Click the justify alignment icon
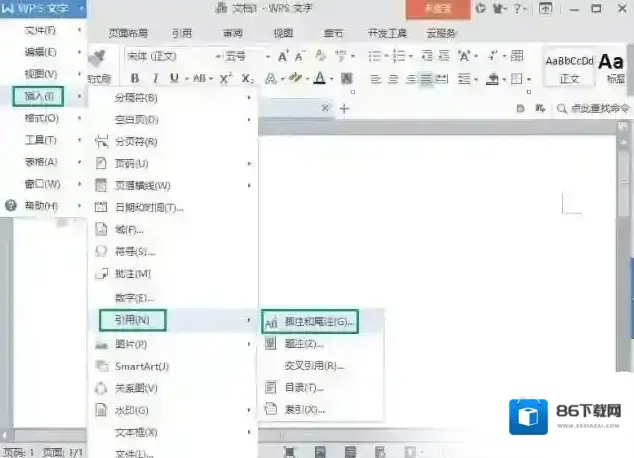This screenshot has height=458, width=634. (x=426, y=79)
